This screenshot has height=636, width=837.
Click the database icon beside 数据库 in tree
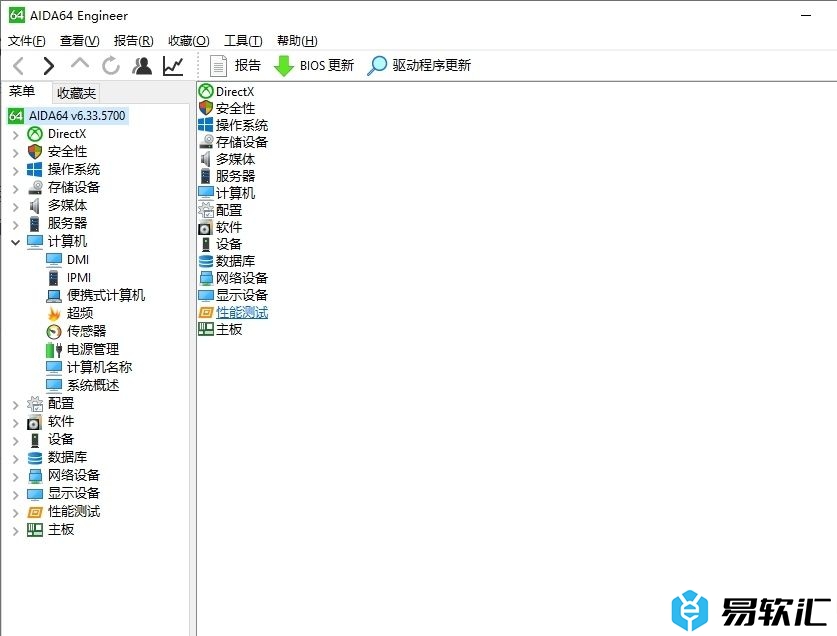(35, 458)
